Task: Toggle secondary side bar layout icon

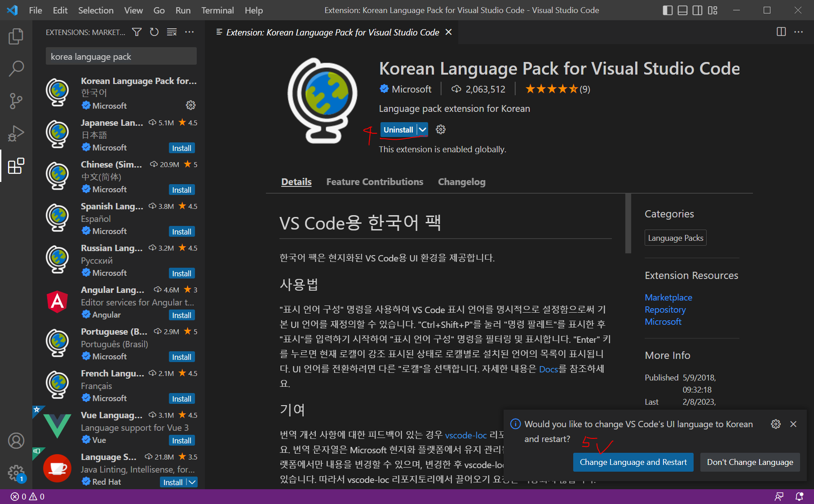Action: (x=697, y=10)
